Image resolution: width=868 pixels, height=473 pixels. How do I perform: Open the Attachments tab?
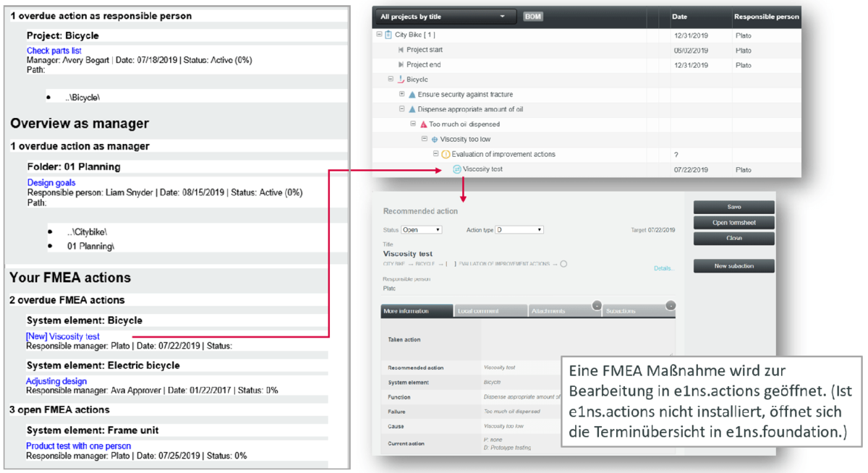[x=566, y=311]
